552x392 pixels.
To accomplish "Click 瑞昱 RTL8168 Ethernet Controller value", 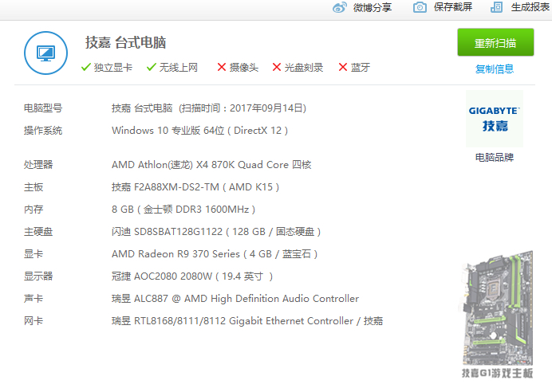I will pyautogui.click(x=247, y=320).
